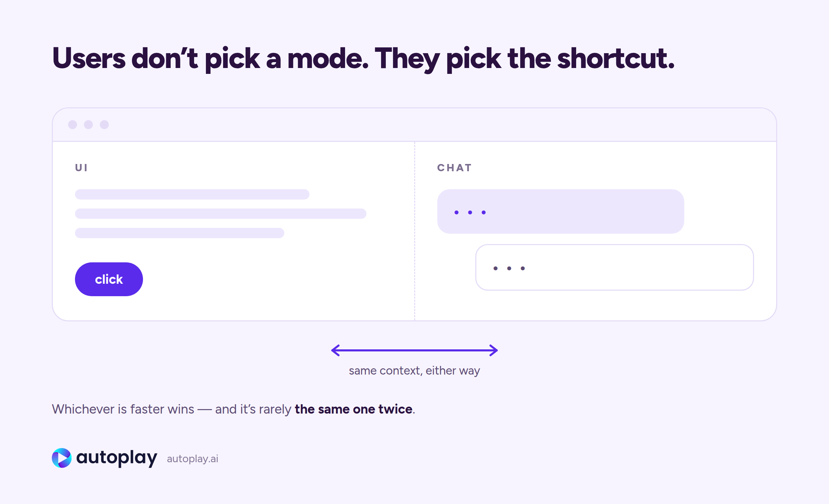Click the middle window control dot

(88, 125)
